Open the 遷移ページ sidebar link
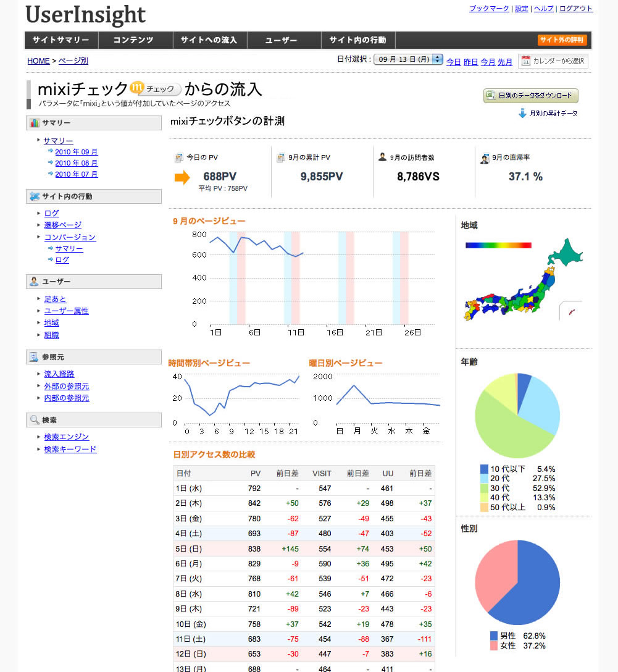The height and width of the screenshot is (672, 618). 63,225
